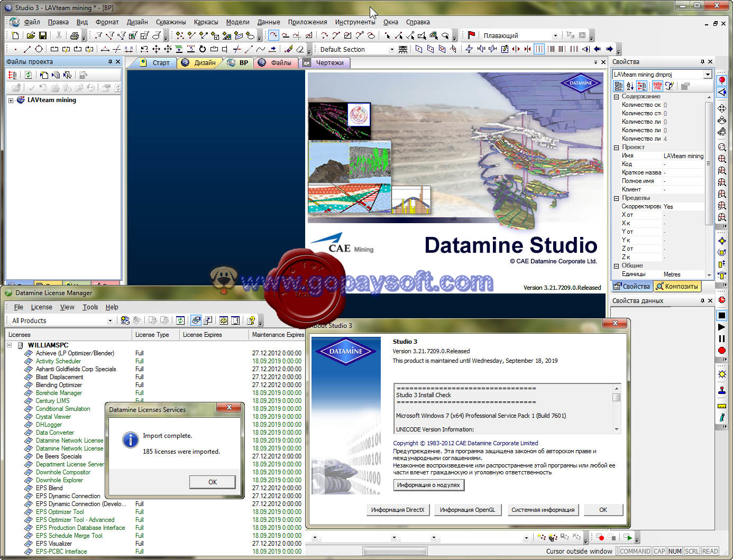Viewport: 733px width, 560px height.
Task: Click the Print icon in the main toolbar
Action: (75, 35)
